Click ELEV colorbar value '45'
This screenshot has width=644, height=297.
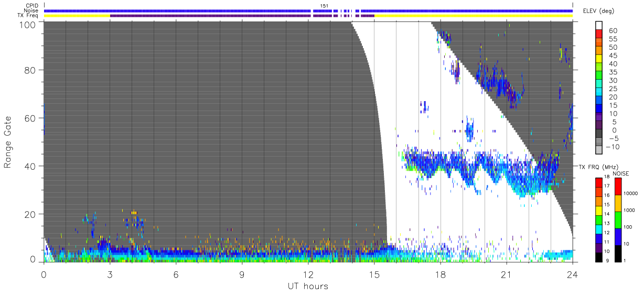pyautogui.click(x=613, y=56)
